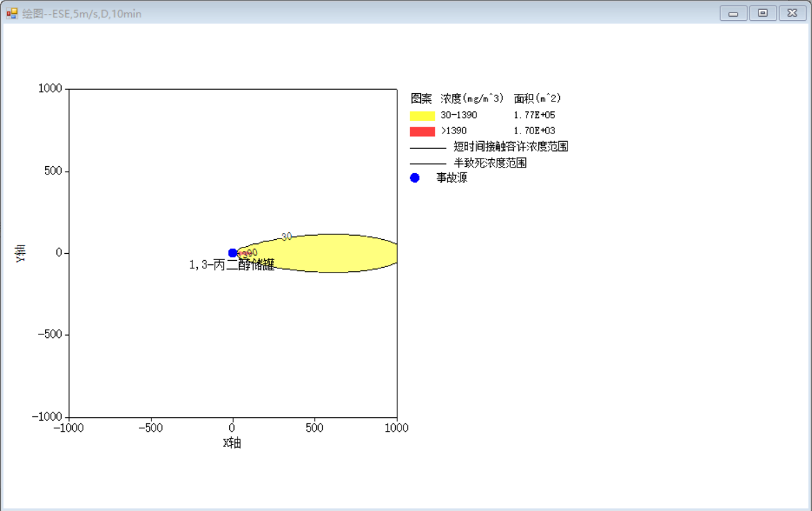The width and height of the screenshot is (812, 511).
Task: Click the '1,3-丙二醇储罐' label
Action: pos(231,265)
